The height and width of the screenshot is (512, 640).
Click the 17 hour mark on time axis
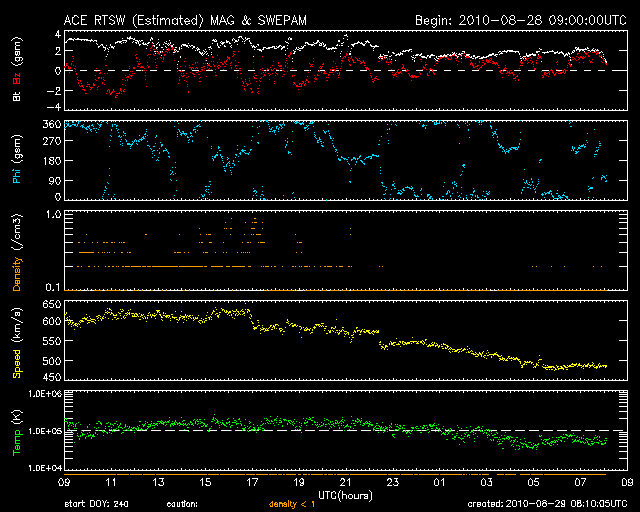click(251, 481)
